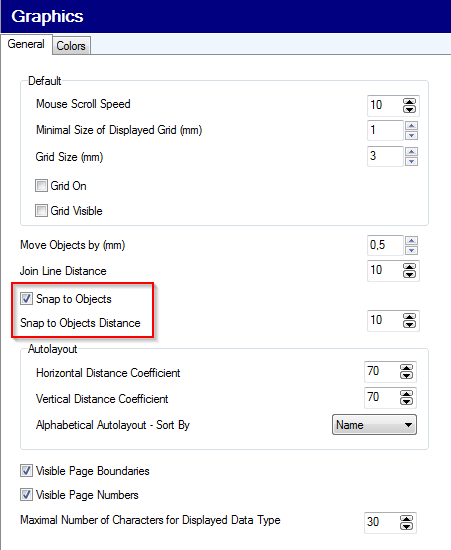451x550 pixels.
Task: Increase Grid Size with up arrow
Action: (411, 152)
